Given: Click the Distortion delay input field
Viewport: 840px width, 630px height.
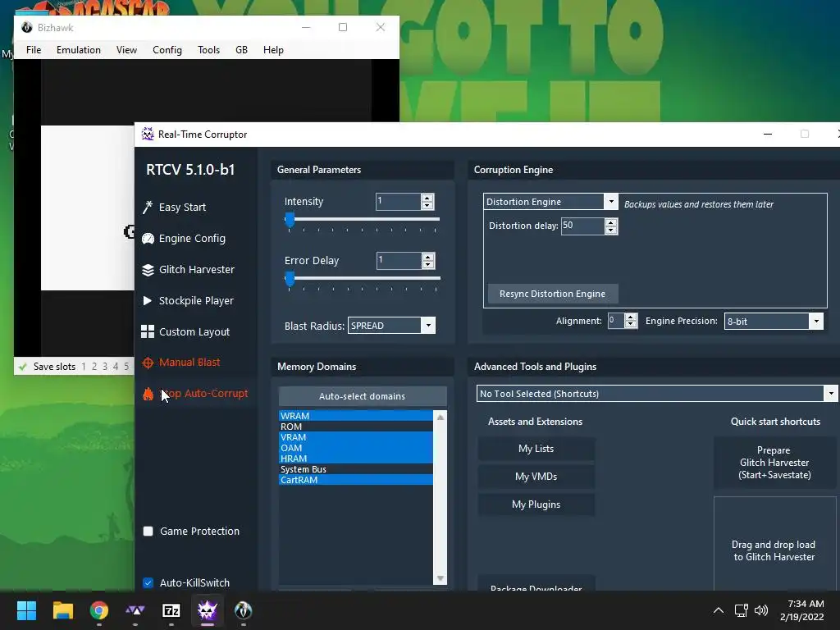Looking at the screenshot, I should click(x=583, y=226).
